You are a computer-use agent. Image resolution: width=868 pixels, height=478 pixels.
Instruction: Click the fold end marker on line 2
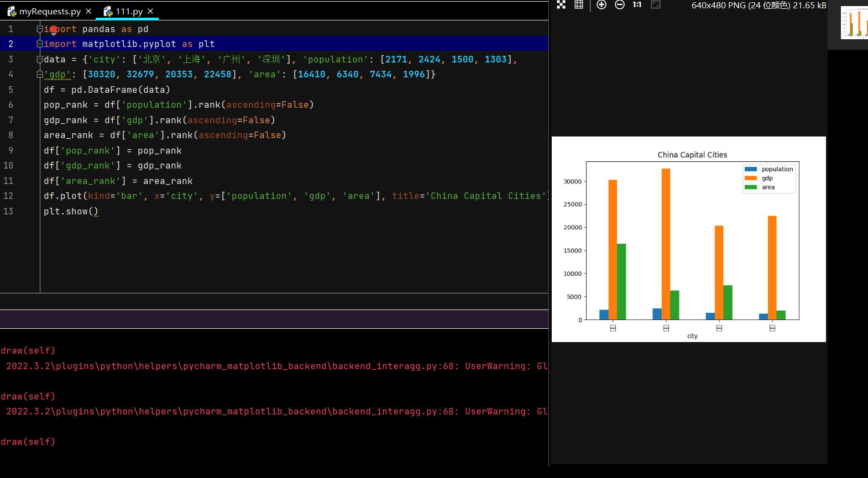tap(39, 44)
